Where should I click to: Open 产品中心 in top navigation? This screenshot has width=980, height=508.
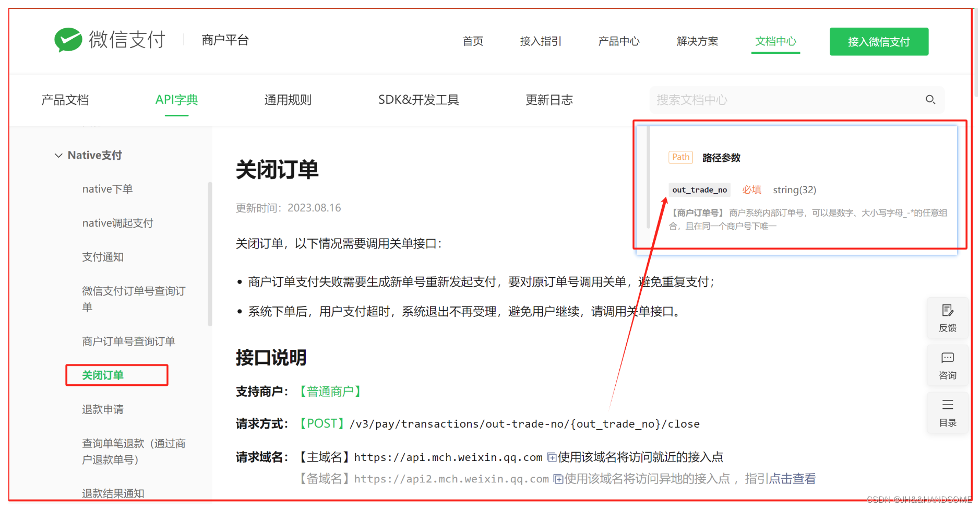coord(619,41)
